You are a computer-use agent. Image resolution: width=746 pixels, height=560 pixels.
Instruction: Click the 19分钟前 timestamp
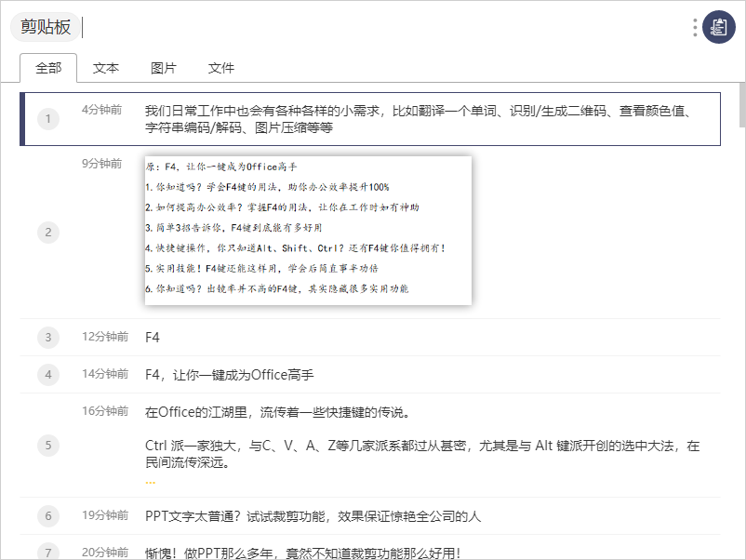(105, 515)
